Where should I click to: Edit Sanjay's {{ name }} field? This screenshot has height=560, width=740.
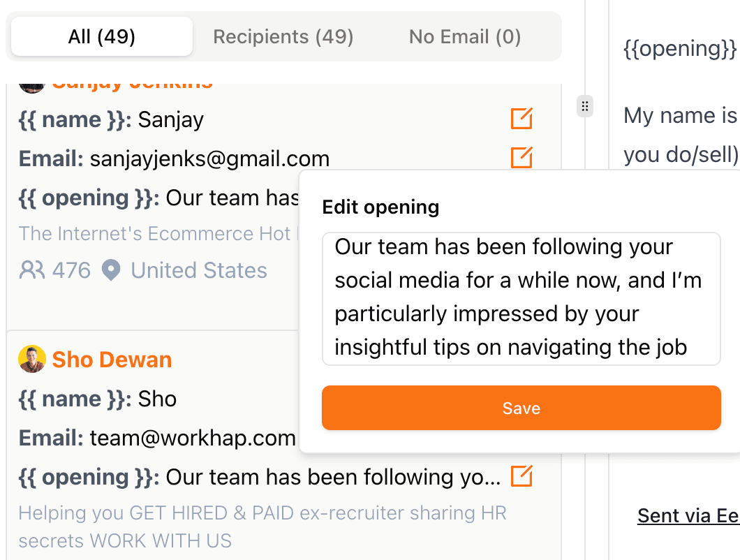tap(522, 119)
